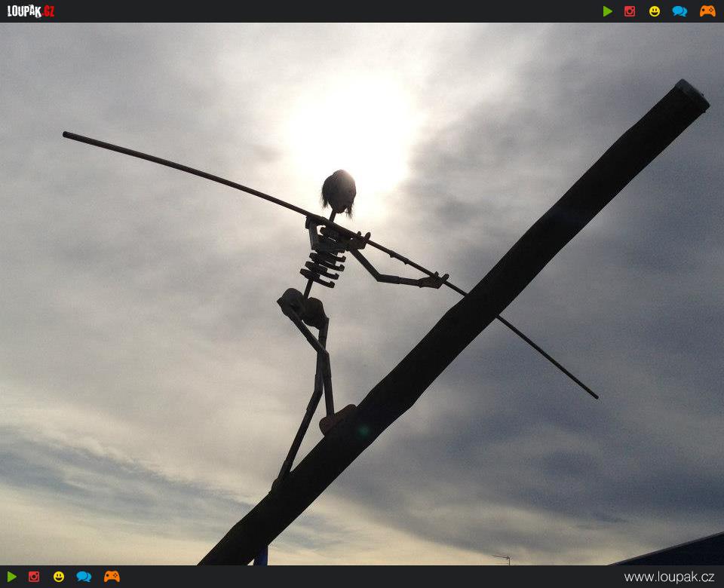Click the skeleton's head in the photo
Viewport: 724px width, 588px height.
click(339, 191)
